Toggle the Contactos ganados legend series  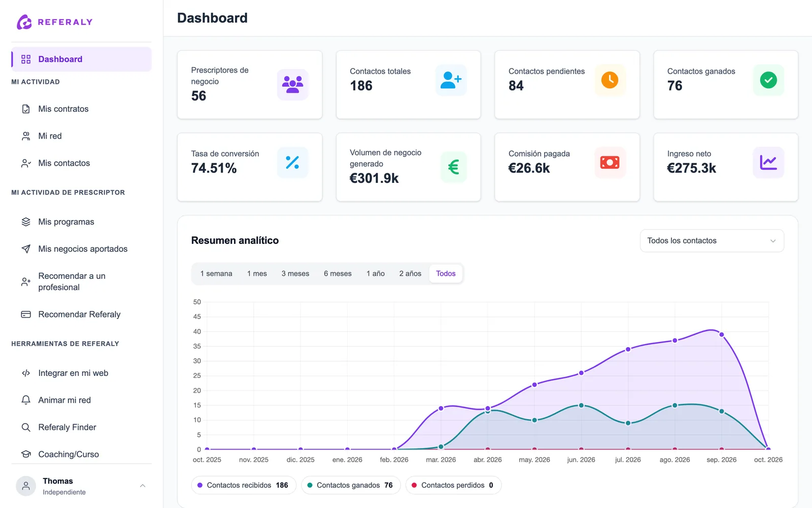[x=351, y=485]
